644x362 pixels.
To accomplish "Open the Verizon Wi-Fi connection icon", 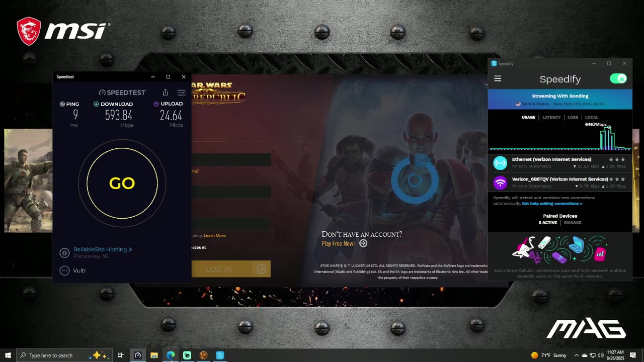I will tap(500, 183).
